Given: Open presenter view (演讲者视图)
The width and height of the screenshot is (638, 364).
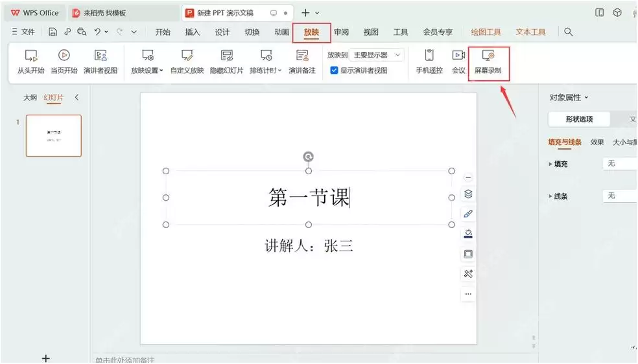Looking at the screenshot, I should click(100, 62).
